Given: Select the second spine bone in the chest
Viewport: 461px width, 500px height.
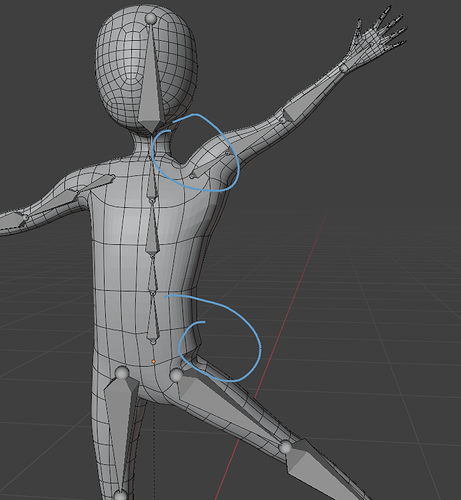Looking at the screenshot, I should [152, 228].
